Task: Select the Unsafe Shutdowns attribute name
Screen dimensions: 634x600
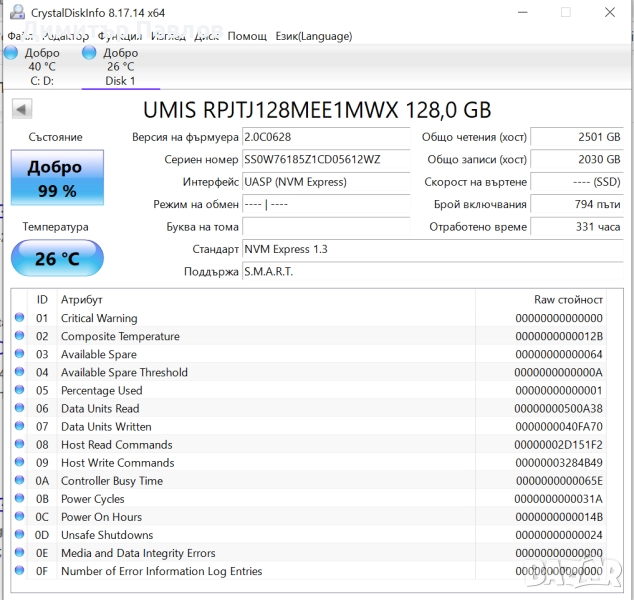Action: 107,535
